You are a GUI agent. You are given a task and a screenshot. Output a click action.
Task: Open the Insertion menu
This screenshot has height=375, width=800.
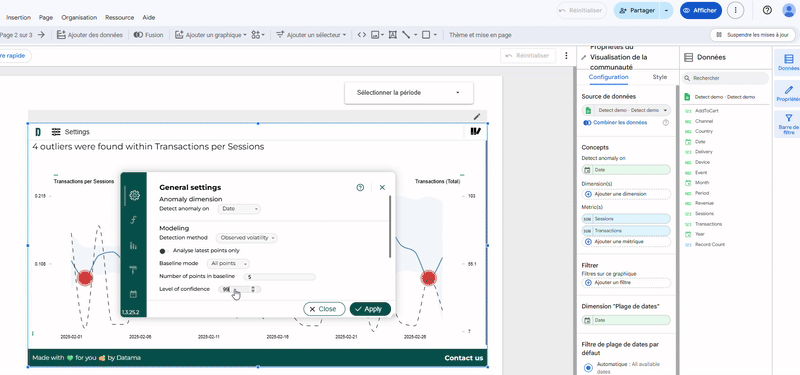pos(18,17)
